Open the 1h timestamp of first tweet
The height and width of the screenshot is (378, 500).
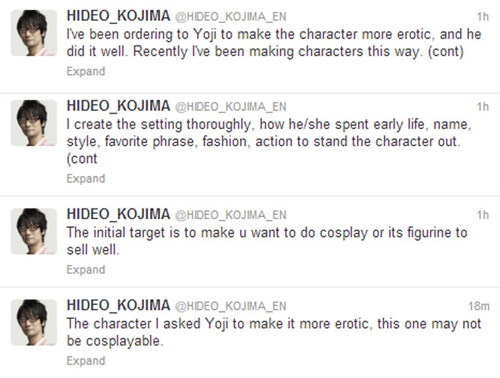pos(483,17)
